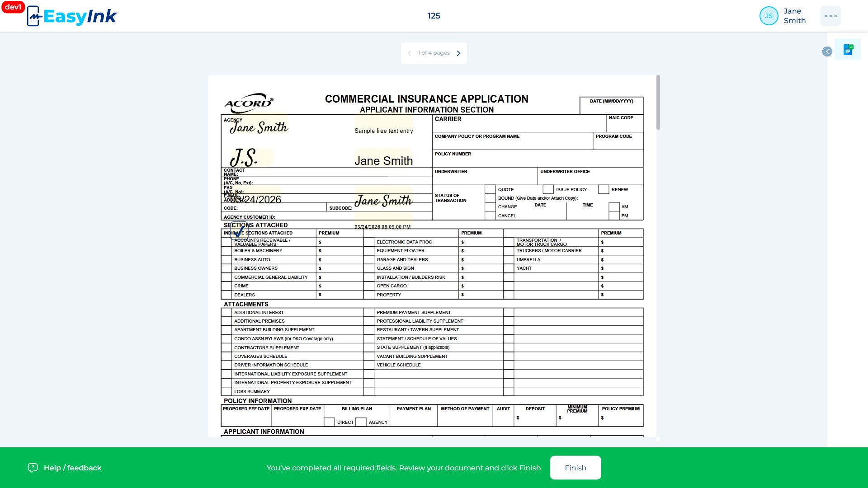The width and height of the screenshot is (868, 488).
Task: Click the 'COMMERCIAL GENERAL LIABILITY' row text
Action: [271, 277]
